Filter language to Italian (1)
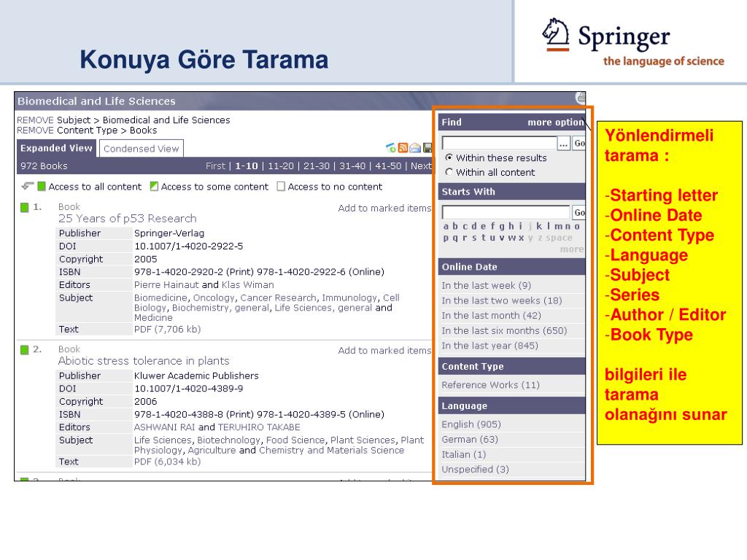The image size is (747, 560). tap(463, 454)
